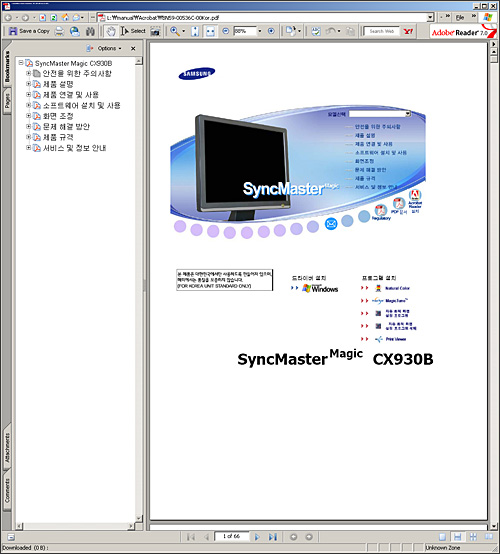Viewport: 500px width, 554px height.
Task: Open the model selection dropdown on the page
Action: (408, 114)
